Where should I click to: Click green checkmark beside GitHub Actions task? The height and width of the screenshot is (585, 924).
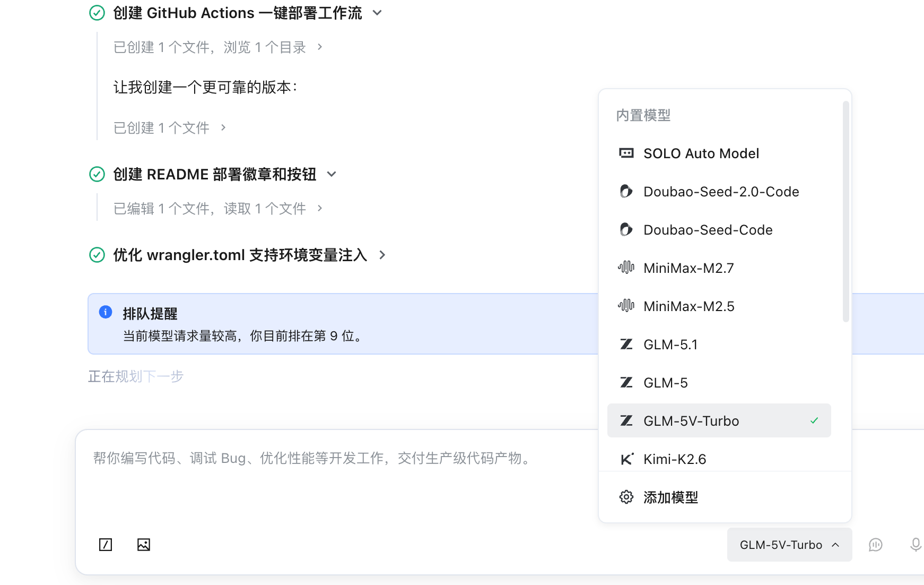(x=97, y=13)
